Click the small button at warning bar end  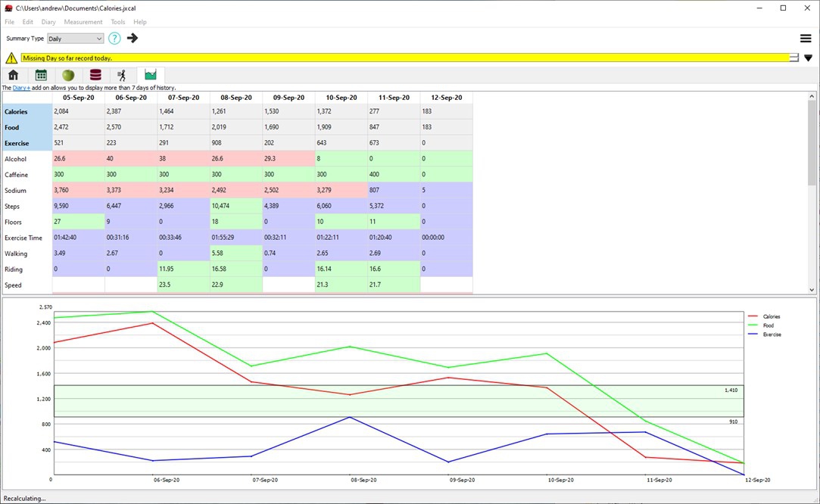(x=793, y=58)
